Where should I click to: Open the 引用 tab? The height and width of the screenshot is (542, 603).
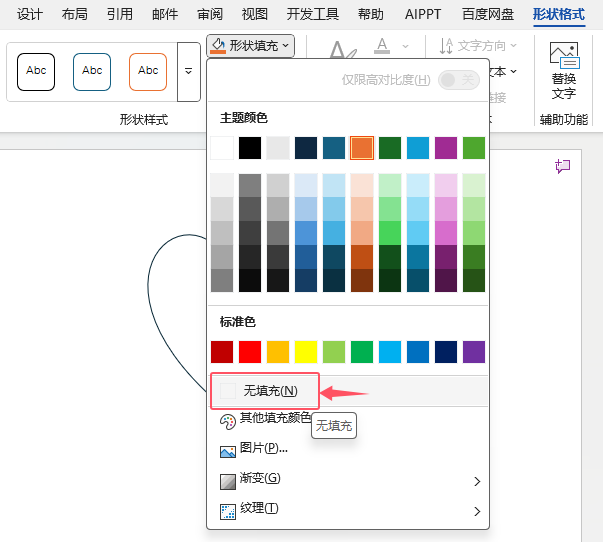pos(120,14)
